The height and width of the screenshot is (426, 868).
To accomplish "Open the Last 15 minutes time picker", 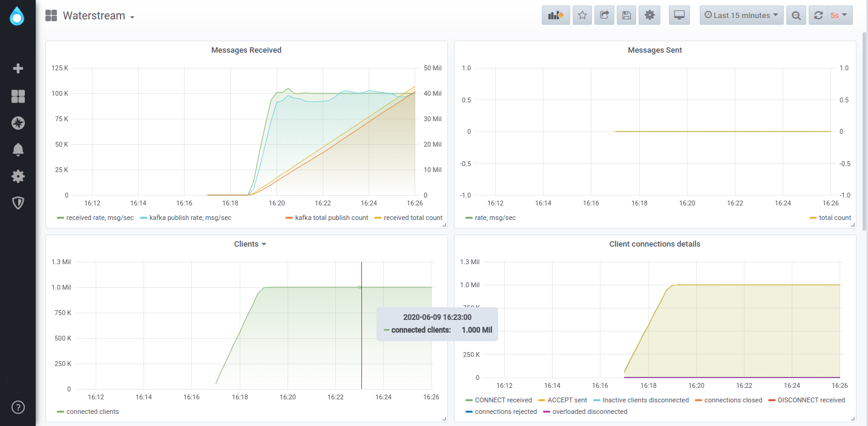I will point(741,15).
